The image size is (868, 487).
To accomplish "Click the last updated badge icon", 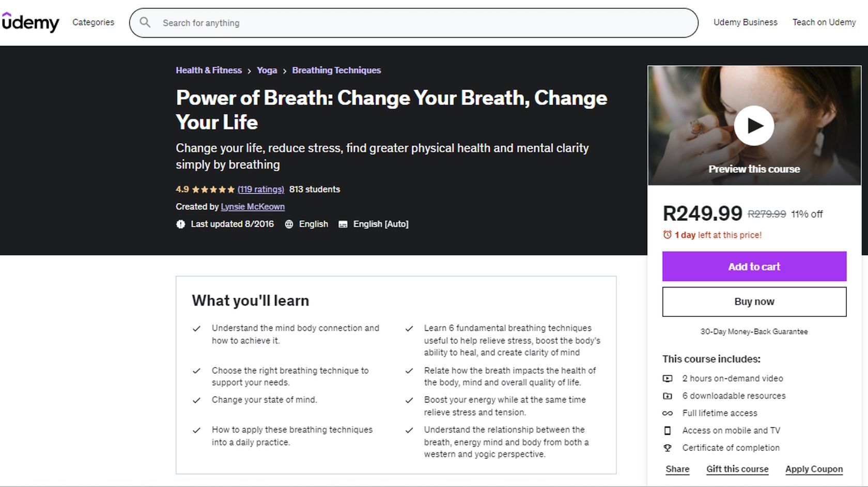I will pos(180,224).
